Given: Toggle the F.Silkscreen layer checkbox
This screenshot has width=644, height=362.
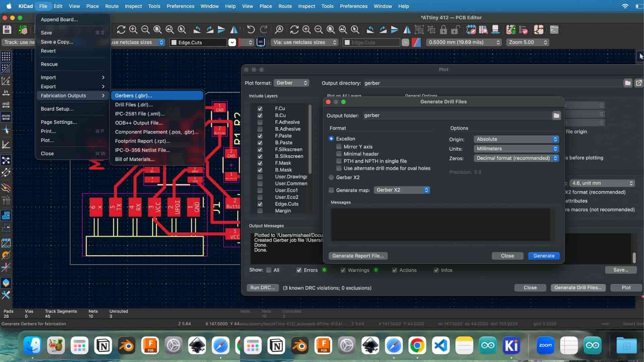Looking at the screenshot, I should coord(260,149).
